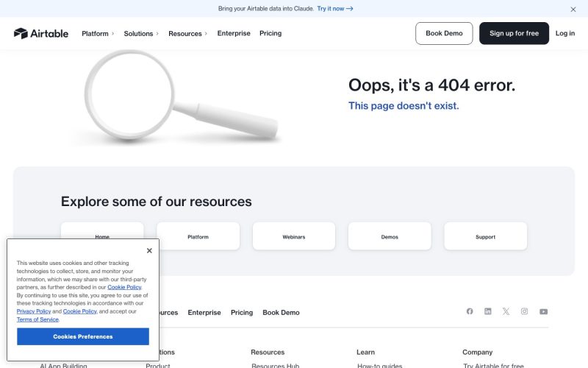Click the footer Learn column heading
Screen dimensions: 588x368
click(365, 353)
